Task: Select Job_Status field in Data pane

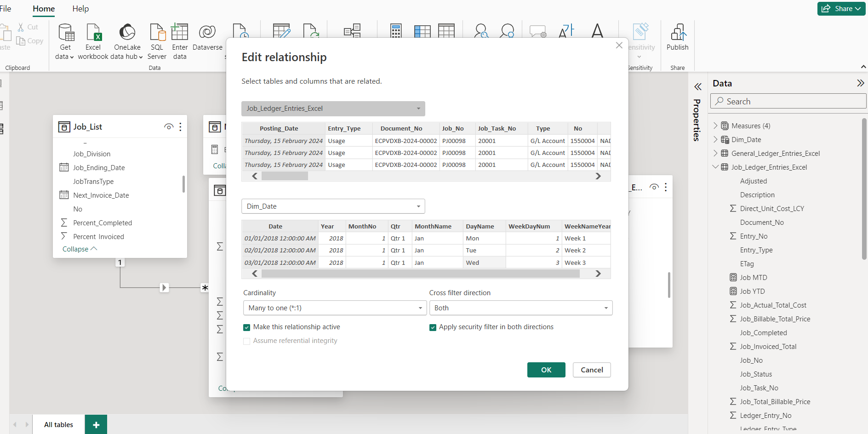Action: [756, 374]
